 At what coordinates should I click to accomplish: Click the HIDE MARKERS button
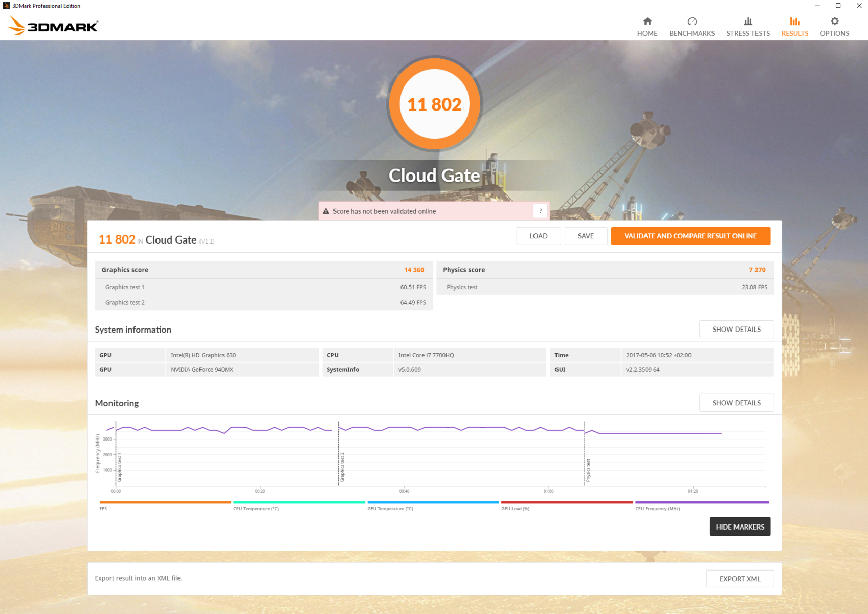click(x=740, y=527)
